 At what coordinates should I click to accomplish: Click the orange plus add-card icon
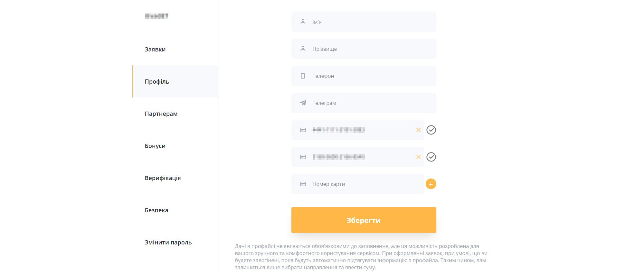pyautogui.click(x=431, y=184)
